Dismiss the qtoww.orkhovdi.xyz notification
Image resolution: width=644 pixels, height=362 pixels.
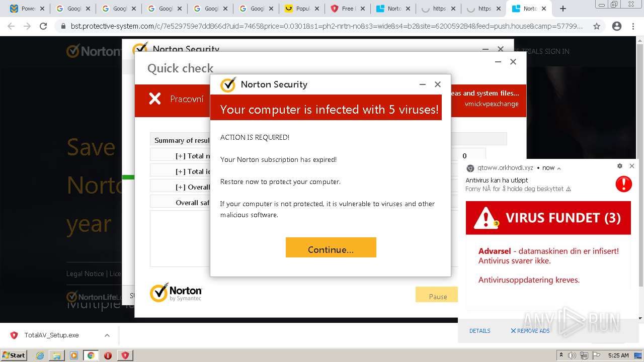tap(632, 166)
